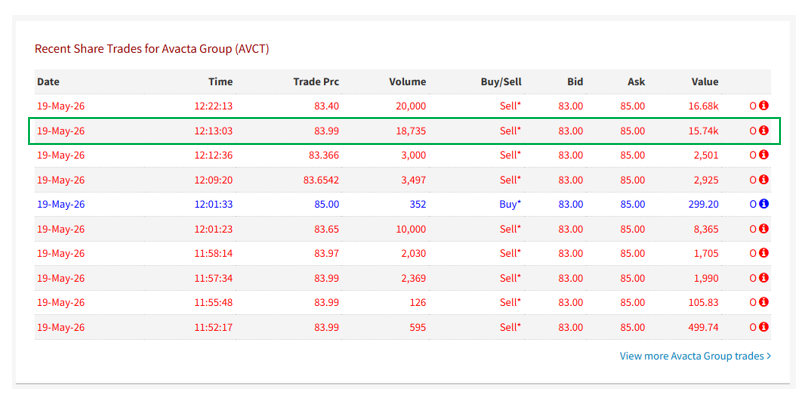Select value 8,365
Image resolution: width=805 pixels, height=394 pixels.
pos(706,229)
